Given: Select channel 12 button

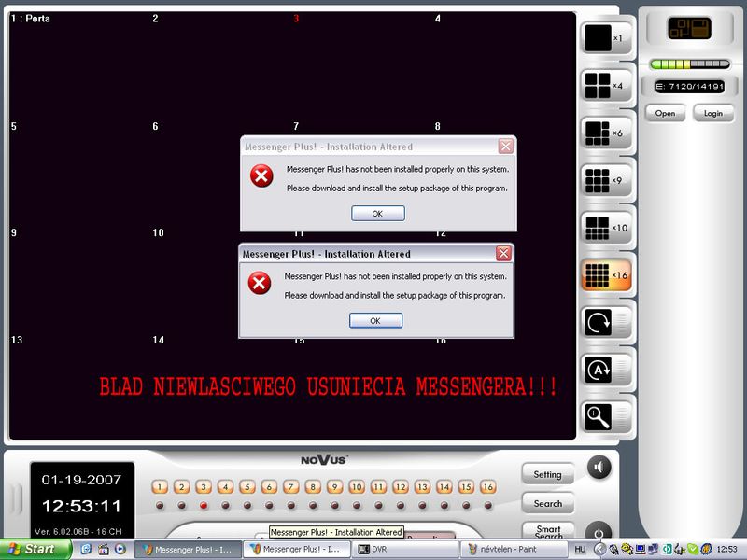Looking at the screenshot, I should point(401,486).
